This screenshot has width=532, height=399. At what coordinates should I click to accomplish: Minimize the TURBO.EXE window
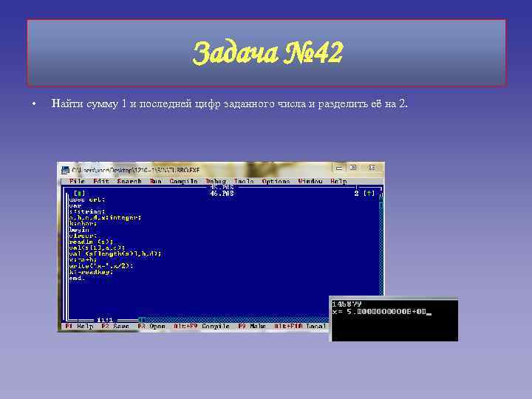(x=339, y=168)
